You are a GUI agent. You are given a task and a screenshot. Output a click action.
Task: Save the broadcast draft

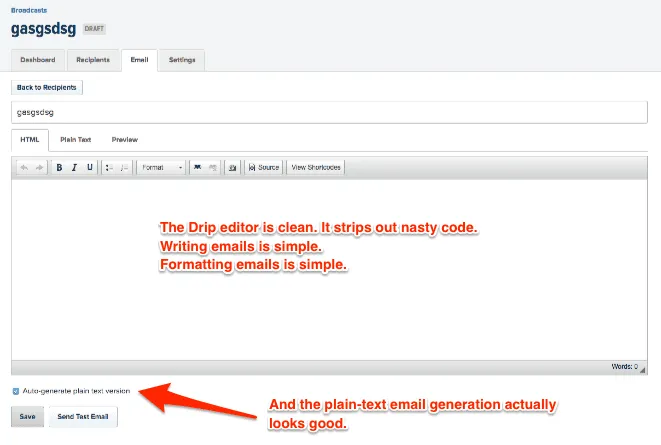(x=27, y=417)
